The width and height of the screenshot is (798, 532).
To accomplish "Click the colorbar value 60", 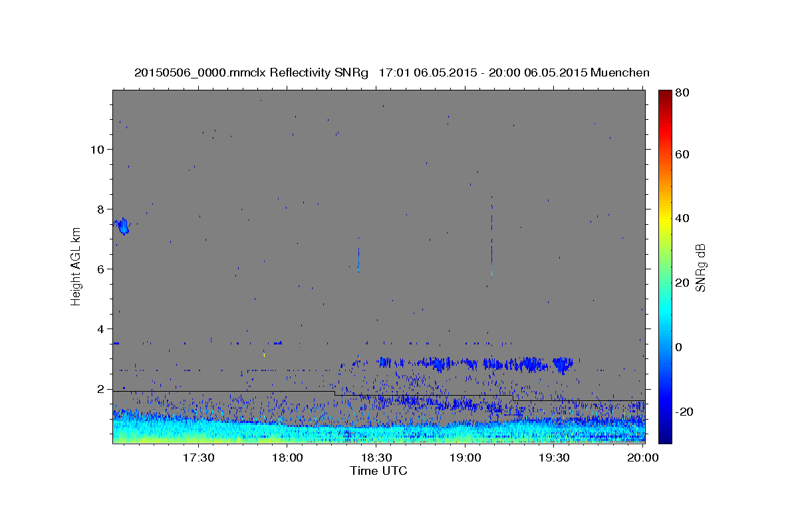I will 681,154.
